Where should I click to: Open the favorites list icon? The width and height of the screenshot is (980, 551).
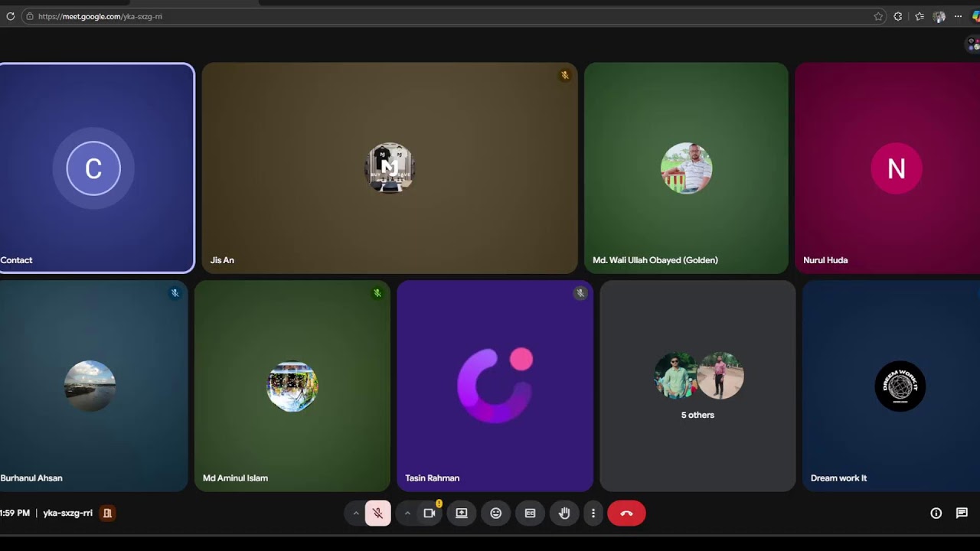pos(920,16)
